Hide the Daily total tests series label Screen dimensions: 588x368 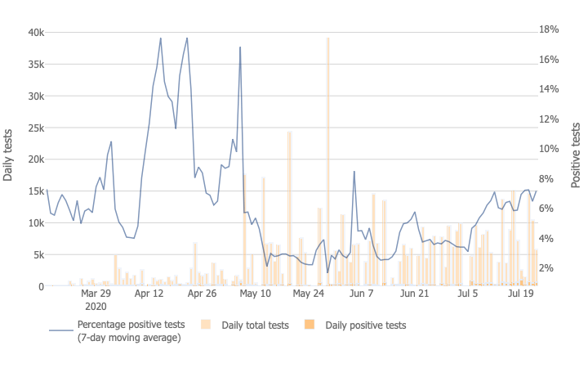click(254, 325)
